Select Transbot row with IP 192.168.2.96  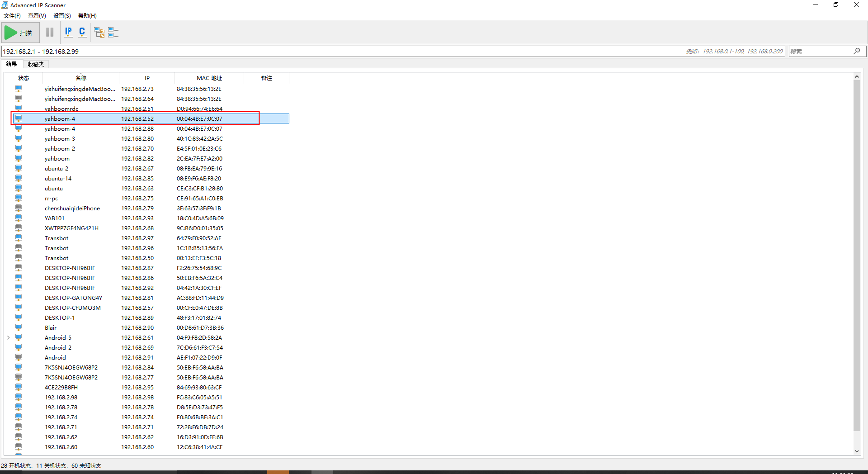[151, 248]
